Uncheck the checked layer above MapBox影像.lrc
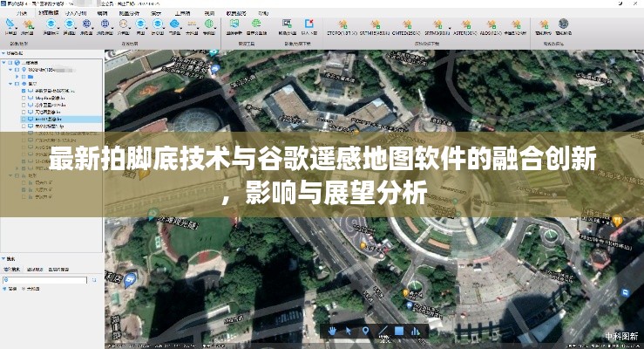 pyautogui.click(x=24, y=91)
